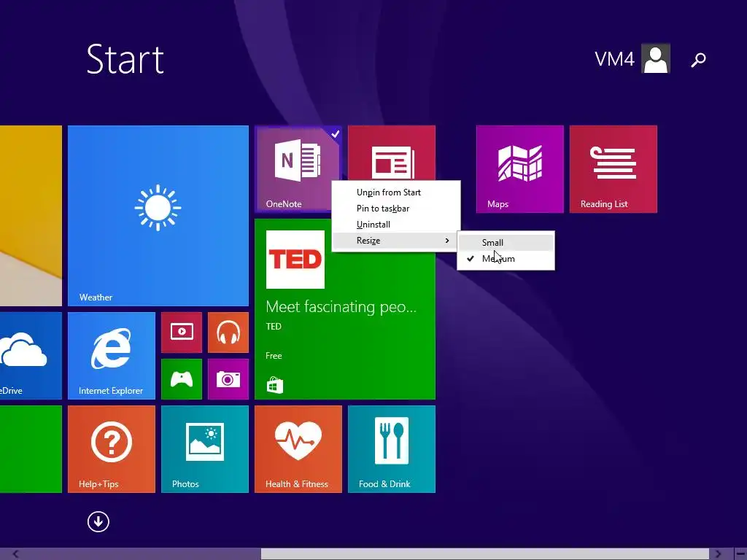Viewport: 747px width, 560px height.
Task: Click the Store icon on TED tile
Action: click(274, 385)
